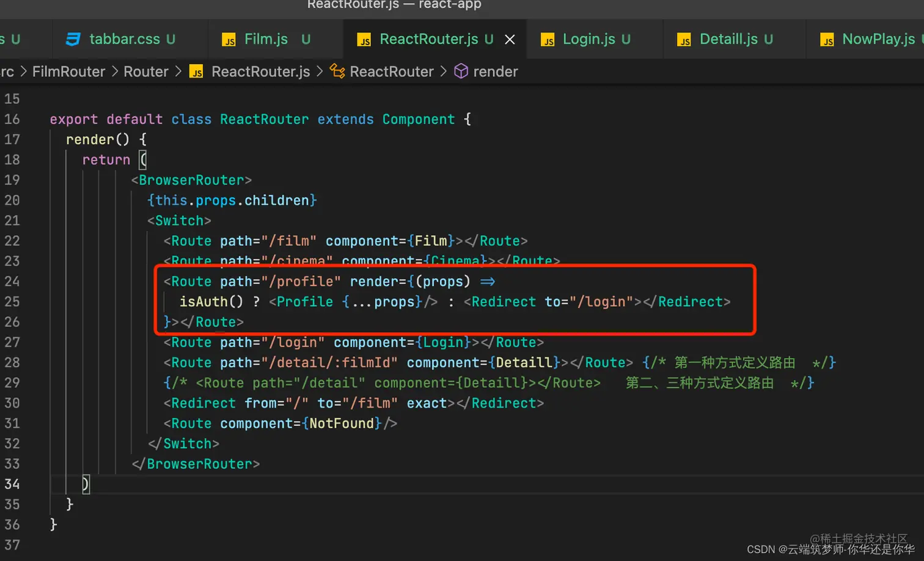Open FilmRouter folder in the breadcrumb
Viewport: 924px width, 561px height.
click(68, 71)
